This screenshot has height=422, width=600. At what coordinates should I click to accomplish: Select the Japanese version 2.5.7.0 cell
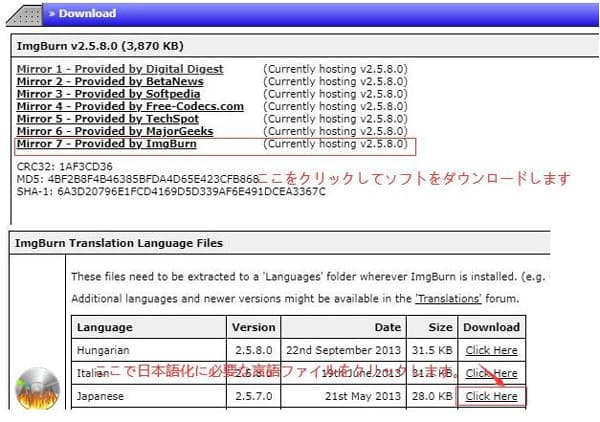(253, 396)
